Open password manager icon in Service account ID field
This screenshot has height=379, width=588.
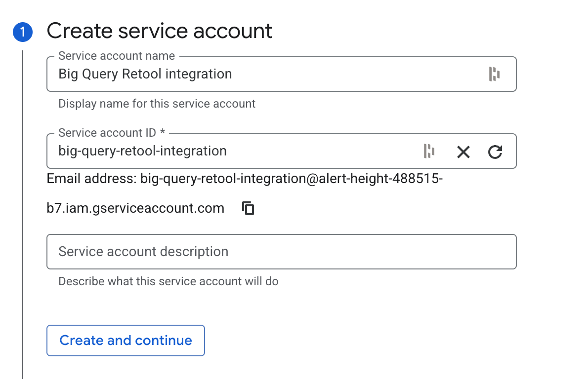click(429, 152)
